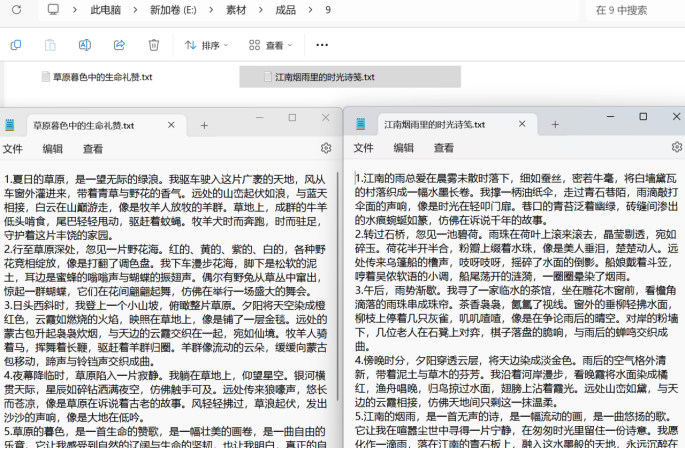This screenshot has height=449, width=685.
Task: Close the 江南烟雨里的时光诗笺.txt tab
Action: (522, 124)
